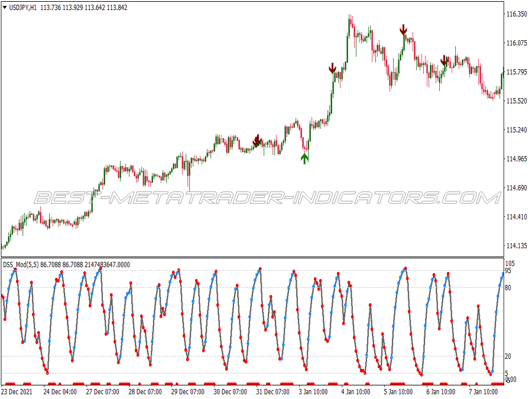Click the 114.135 price axis label

coord(517,246)
